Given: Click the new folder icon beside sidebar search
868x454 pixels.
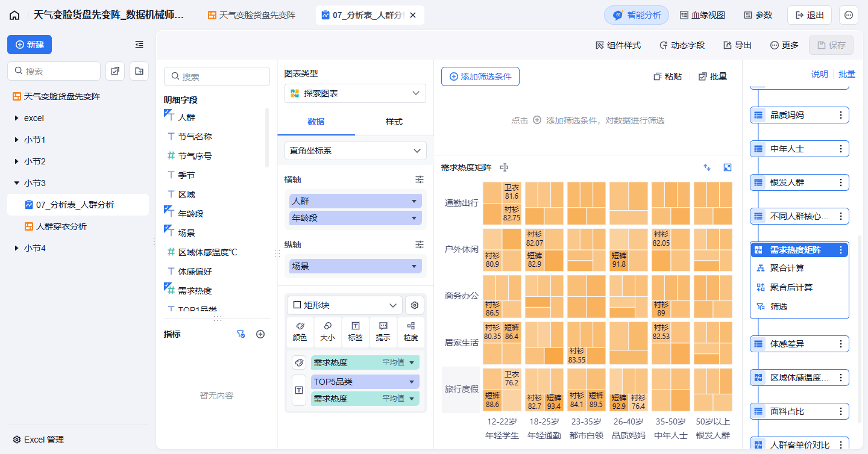Looking at the screenshot, I should point(139,71).
